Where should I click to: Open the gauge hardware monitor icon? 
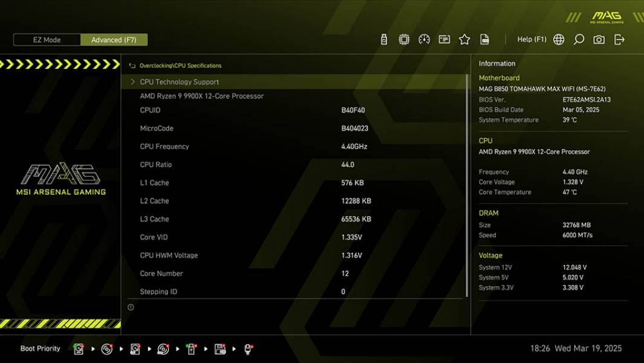click(424, 39)
